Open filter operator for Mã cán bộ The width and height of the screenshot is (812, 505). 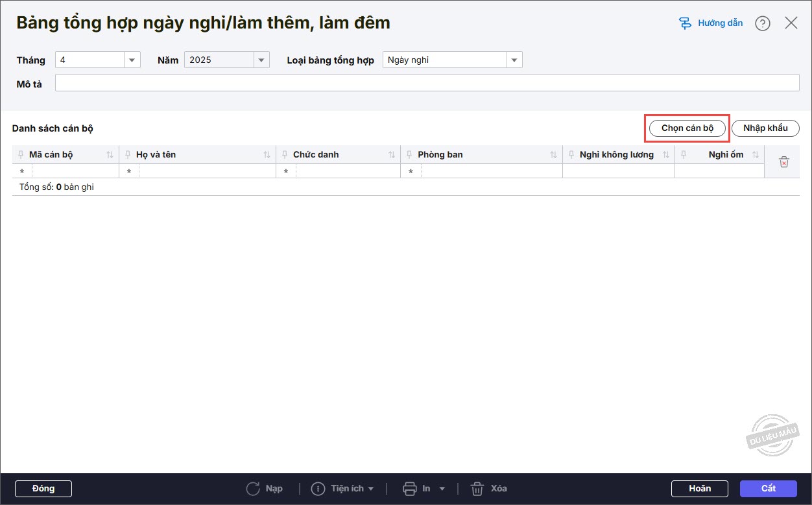tap(22, 171)
